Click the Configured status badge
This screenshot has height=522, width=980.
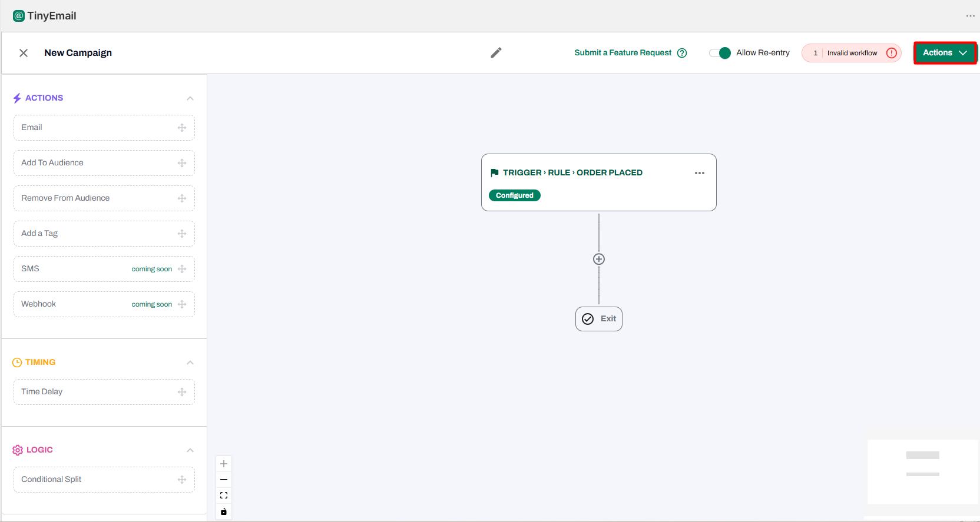point(515,195)
